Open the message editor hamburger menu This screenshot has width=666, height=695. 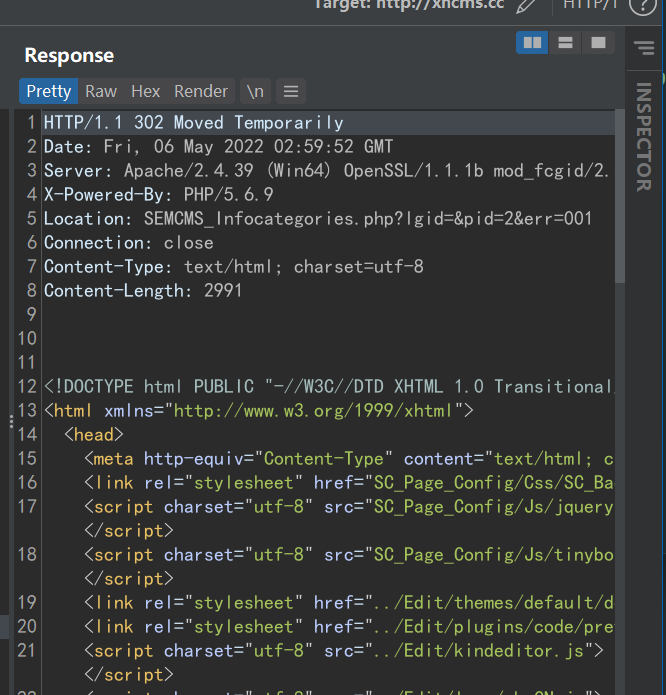coord(291,91)
